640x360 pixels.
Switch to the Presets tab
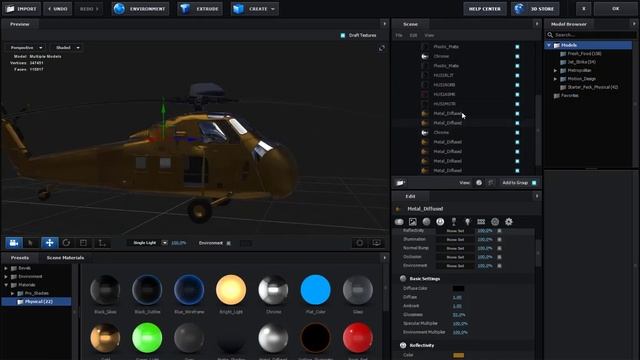point(20,258)
